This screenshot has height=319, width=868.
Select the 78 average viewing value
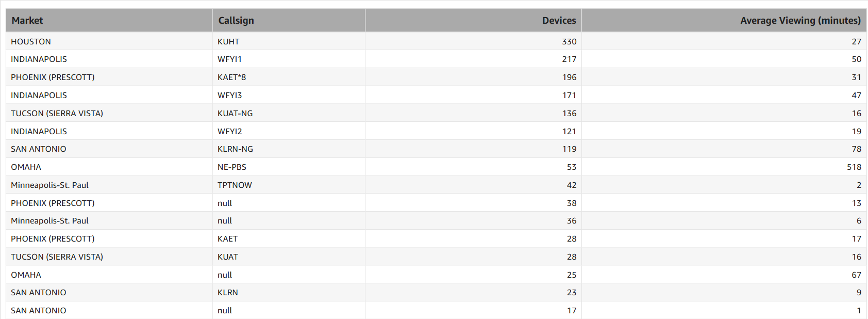pyautogui.click(x=856, y=149)
